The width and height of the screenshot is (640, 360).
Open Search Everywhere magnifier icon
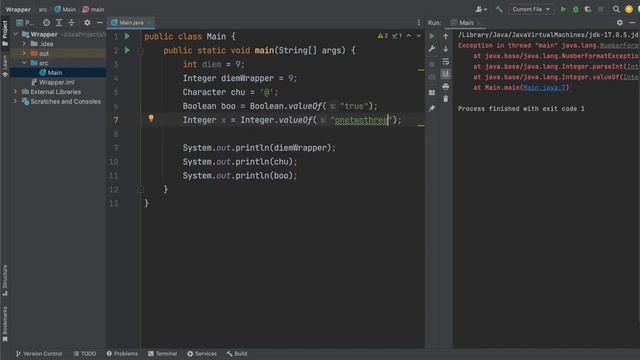tap(616, 9)
